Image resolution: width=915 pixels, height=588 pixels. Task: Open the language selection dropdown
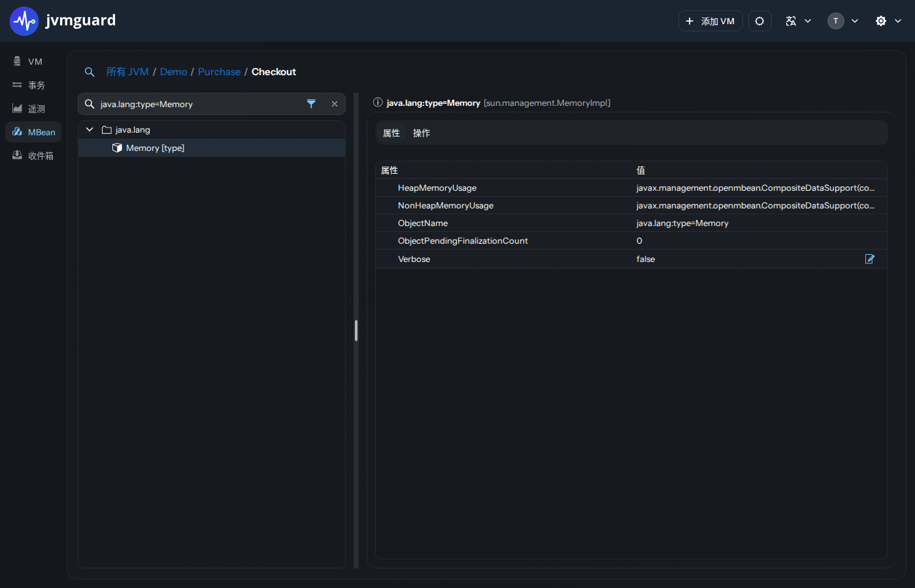[798, 21]
